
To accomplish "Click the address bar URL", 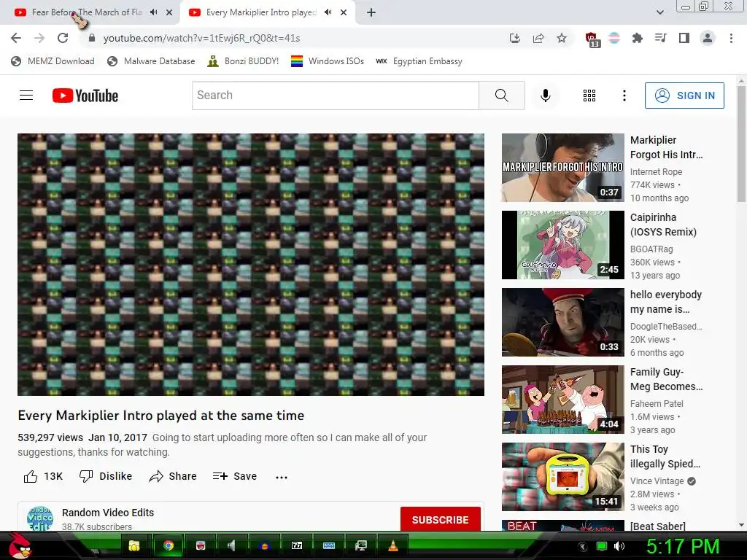I will coord(201,38).
